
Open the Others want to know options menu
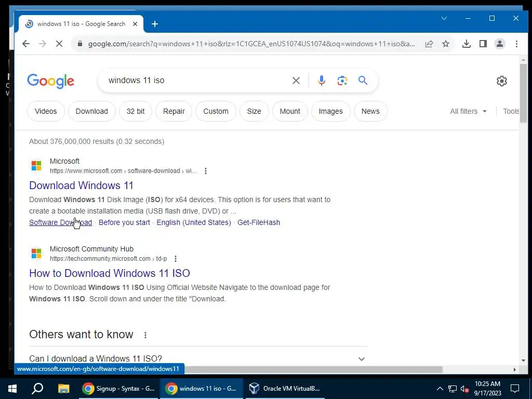coord(145,335)
